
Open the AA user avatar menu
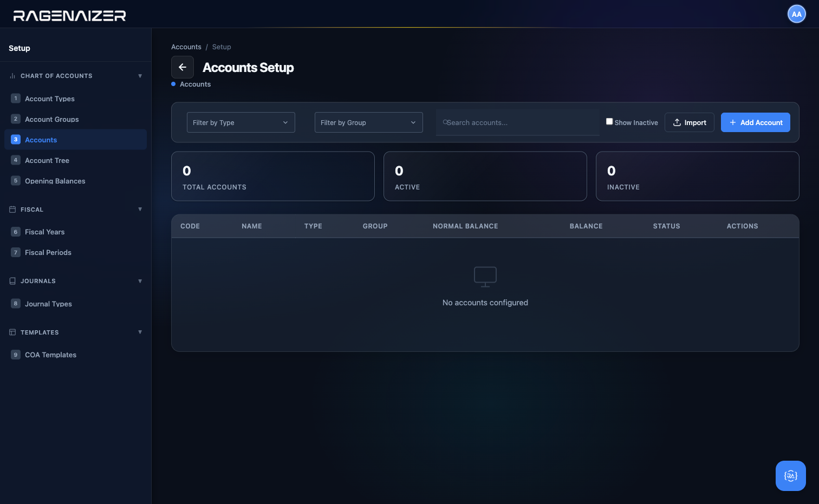point(796,15)
